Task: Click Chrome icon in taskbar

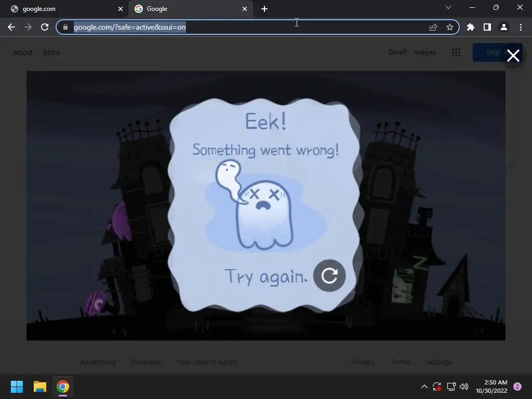Action: [63, 387]
